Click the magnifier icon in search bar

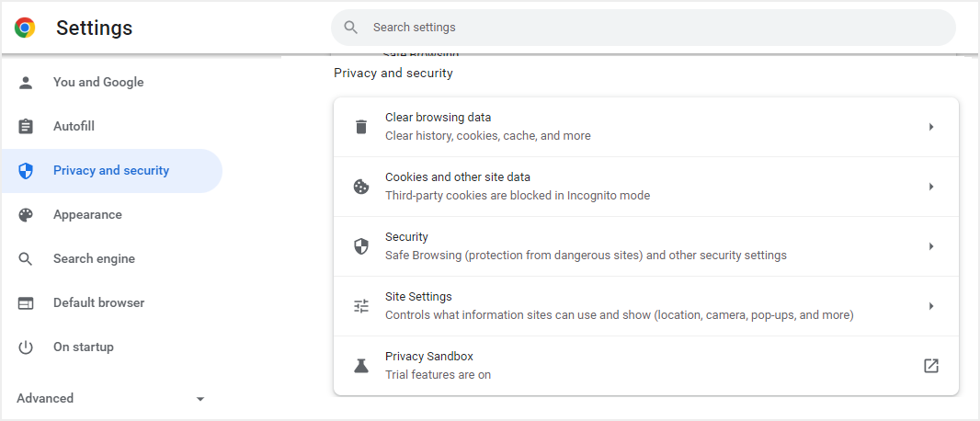350,28
